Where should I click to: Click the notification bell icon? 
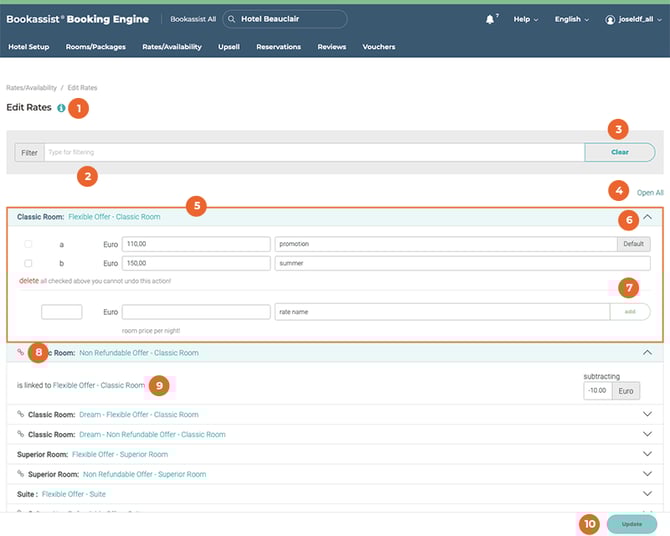[490, 19]
